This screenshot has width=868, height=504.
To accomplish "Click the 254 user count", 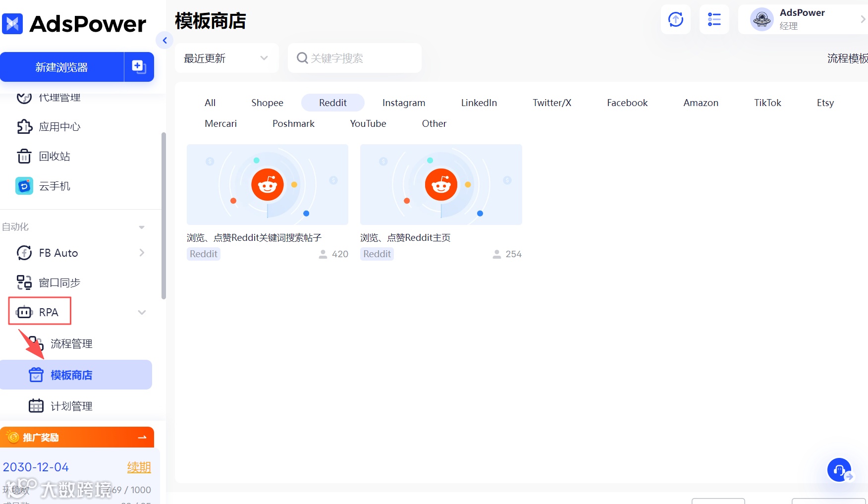I will point(513,254).
